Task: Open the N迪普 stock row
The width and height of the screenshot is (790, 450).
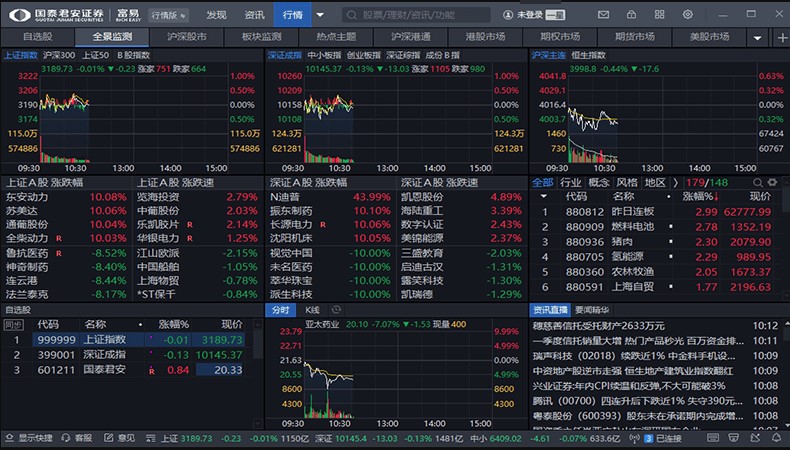Action: click(x=330, y=197)
